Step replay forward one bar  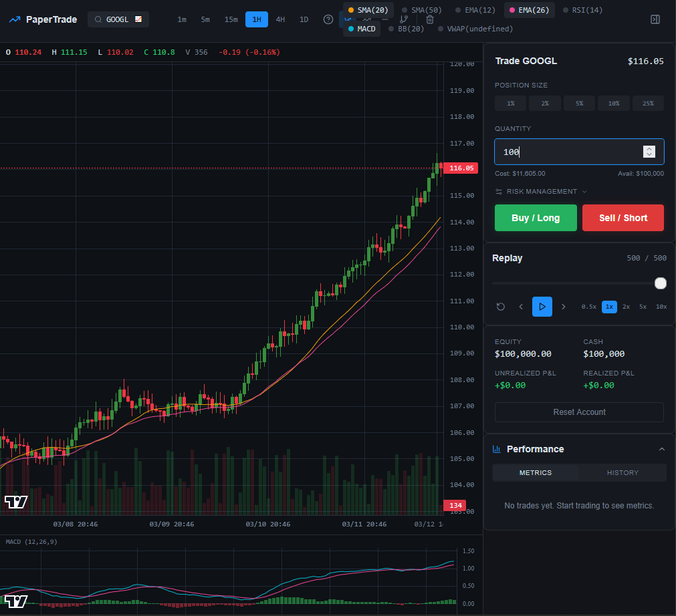coord(564,307)
